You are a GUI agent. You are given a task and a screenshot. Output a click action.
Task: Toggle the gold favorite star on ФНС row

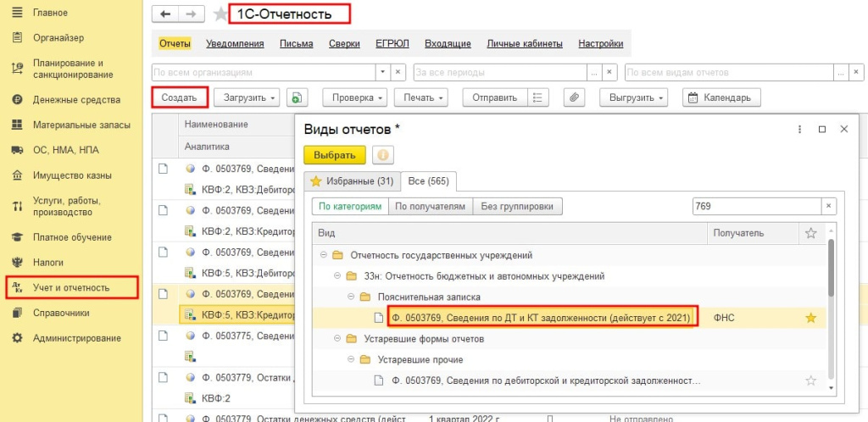(x=810, y=318)
